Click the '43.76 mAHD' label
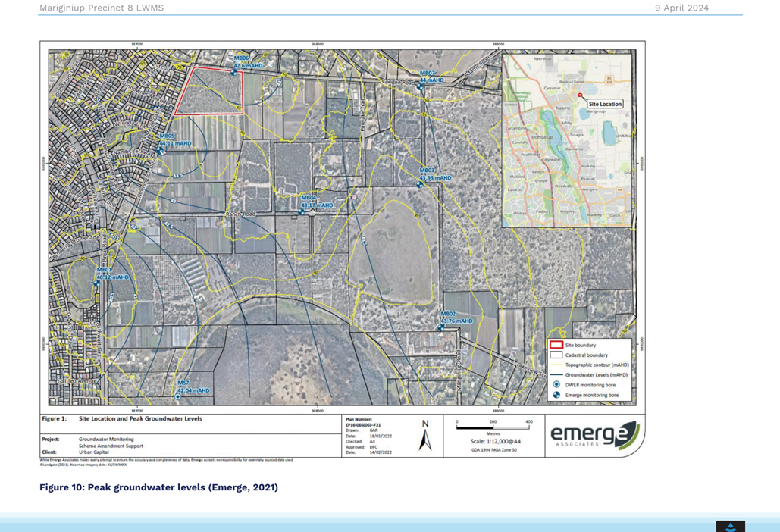Image resolution: width=780 pixels, height=532 pixels. click(x=456, y=321)
